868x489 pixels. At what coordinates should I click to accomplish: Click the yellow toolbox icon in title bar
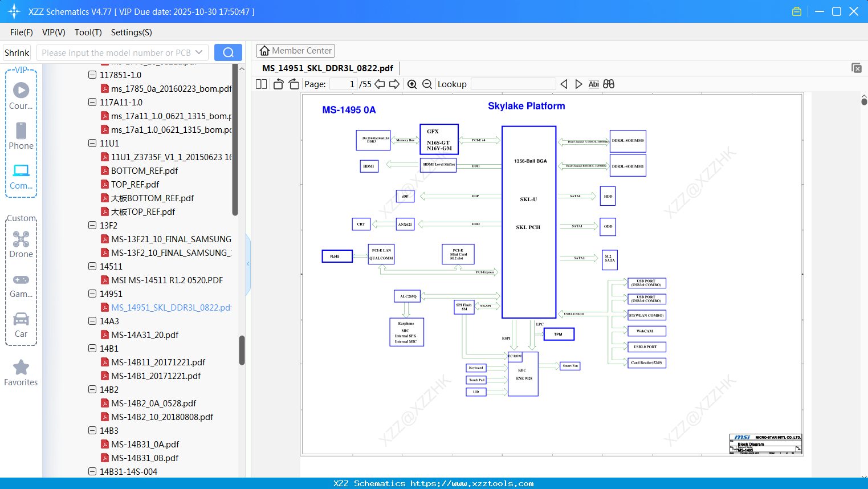tap(797, 11)
